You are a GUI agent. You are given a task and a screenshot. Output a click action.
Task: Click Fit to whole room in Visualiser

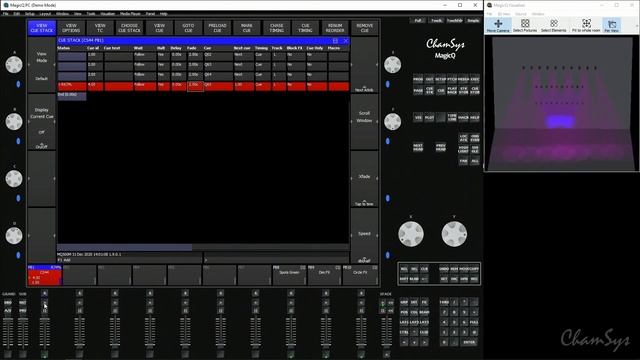(586, 25)
